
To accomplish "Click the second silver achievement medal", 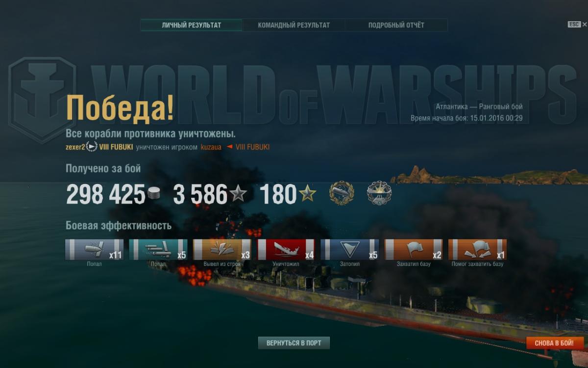I will [x=379, y=193].
